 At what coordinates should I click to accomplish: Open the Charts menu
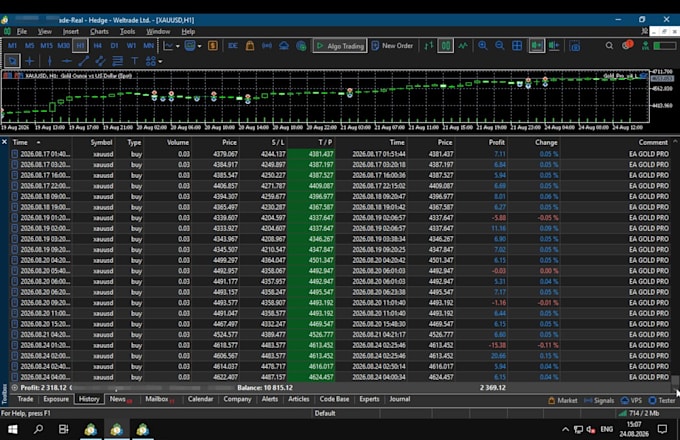(x=99, y=31)
